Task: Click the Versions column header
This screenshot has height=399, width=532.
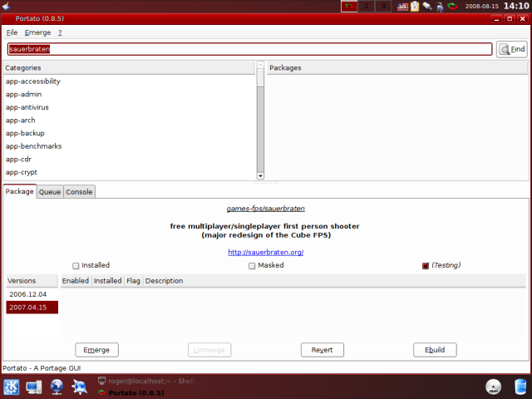Action: tap(32, 281)
